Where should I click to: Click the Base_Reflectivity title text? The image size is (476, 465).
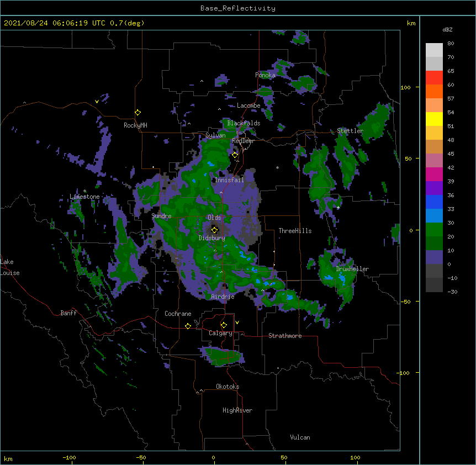pos(238,8)
